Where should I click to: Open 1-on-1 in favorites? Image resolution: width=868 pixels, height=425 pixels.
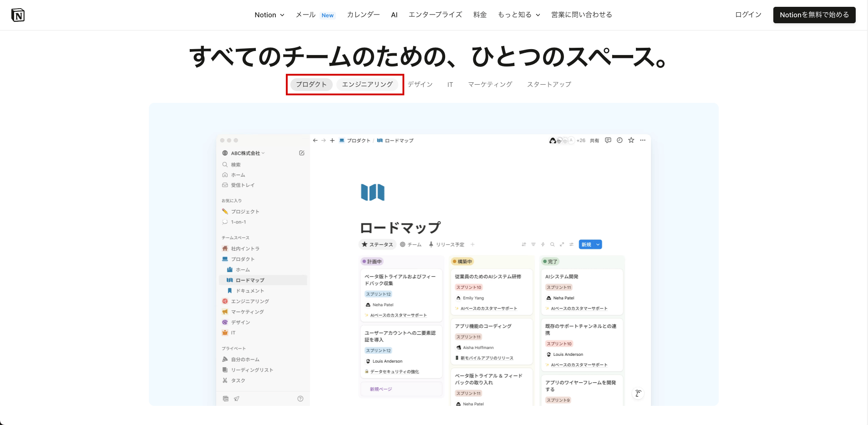(234, 222)
